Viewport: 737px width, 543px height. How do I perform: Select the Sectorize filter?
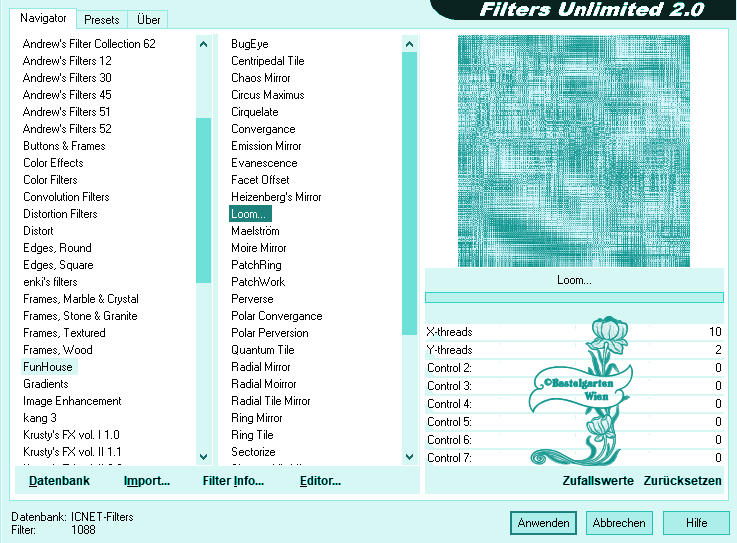(253, 451)
